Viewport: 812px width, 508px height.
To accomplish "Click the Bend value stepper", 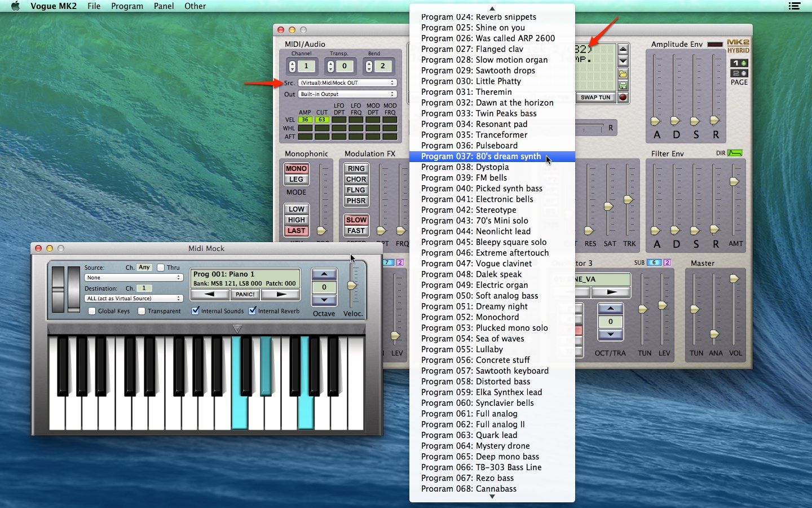I will [369, 66].
